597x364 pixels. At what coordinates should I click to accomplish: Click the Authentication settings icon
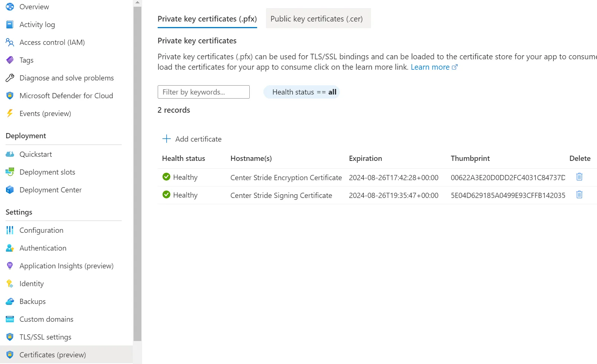click(10, 248)
